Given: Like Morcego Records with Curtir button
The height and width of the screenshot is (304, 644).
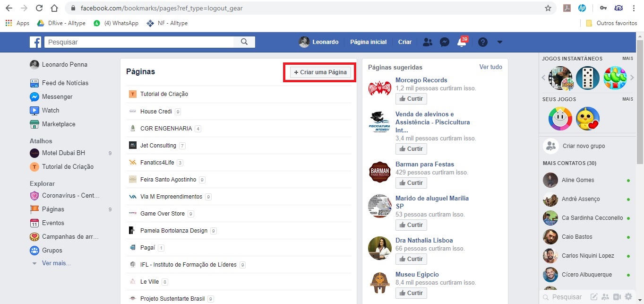Looking at the screenshot, I should (411, 99).
